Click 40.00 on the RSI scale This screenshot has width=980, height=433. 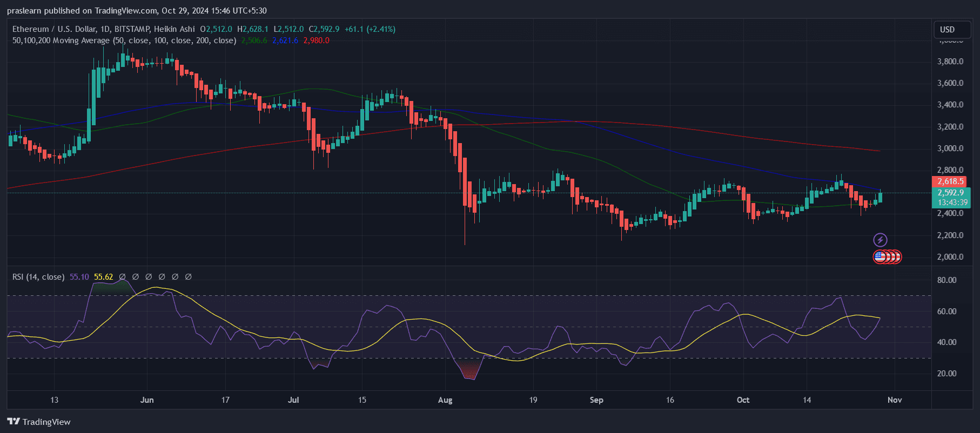pos(947,342)
